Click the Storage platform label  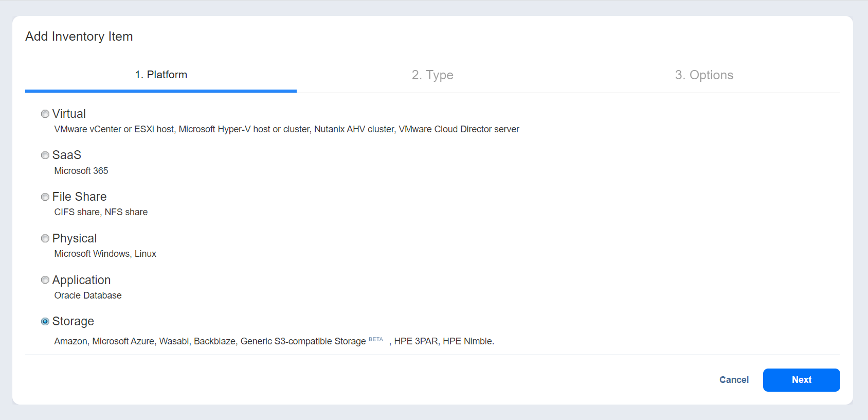(73, 321)
